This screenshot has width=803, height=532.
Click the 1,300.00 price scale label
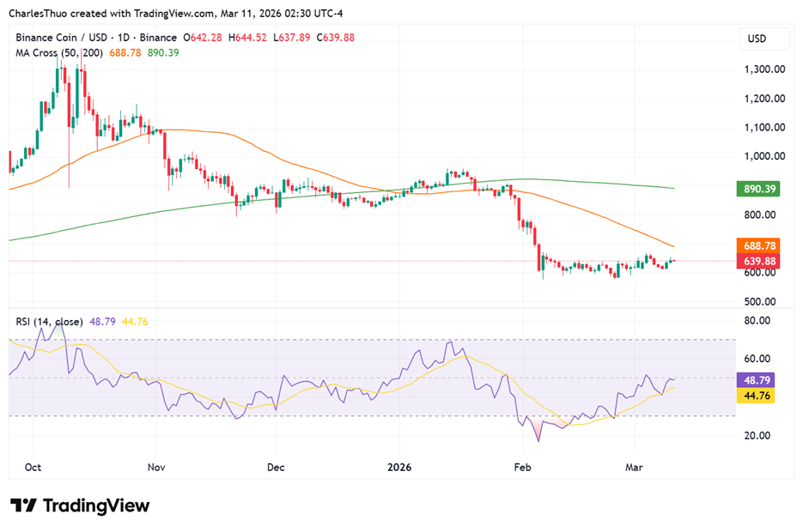764,69
